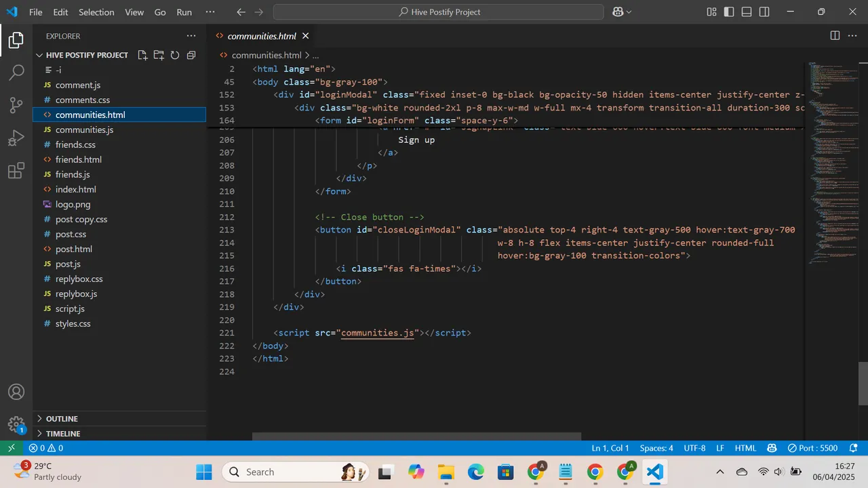Expand the Outline section
Screen dimensions: 868x488
62,419
